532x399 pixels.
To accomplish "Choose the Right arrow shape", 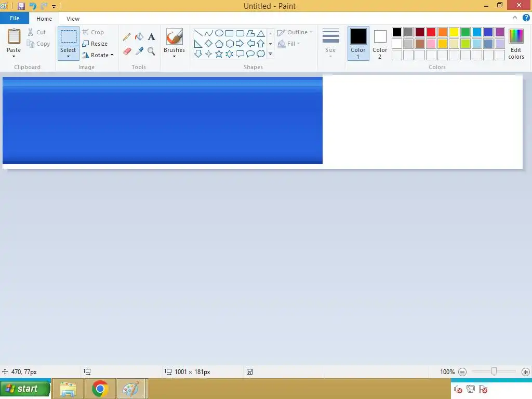I will click(240, 44).
